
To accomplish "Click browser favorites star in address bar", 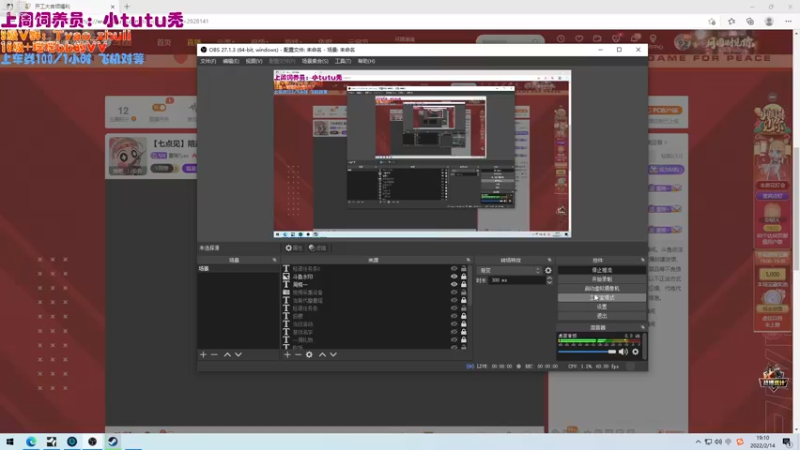I will coord(712,21).
